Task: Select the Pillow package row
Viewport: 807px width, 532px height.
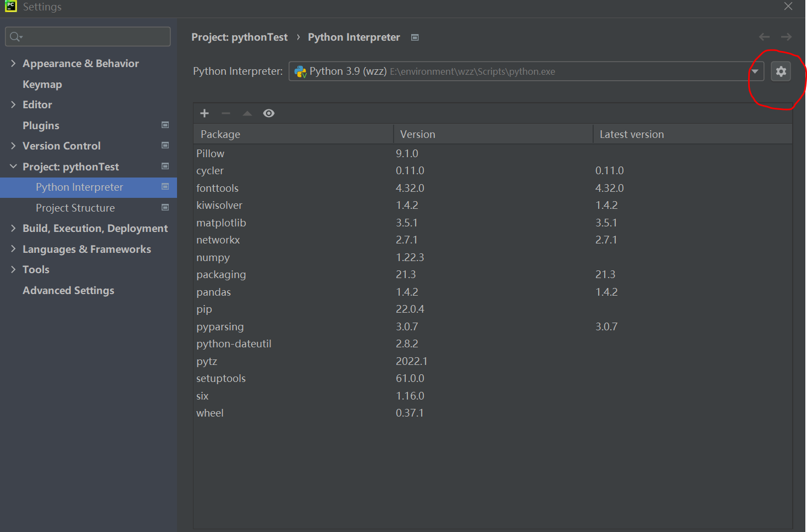Action: (x=493, y=153)
